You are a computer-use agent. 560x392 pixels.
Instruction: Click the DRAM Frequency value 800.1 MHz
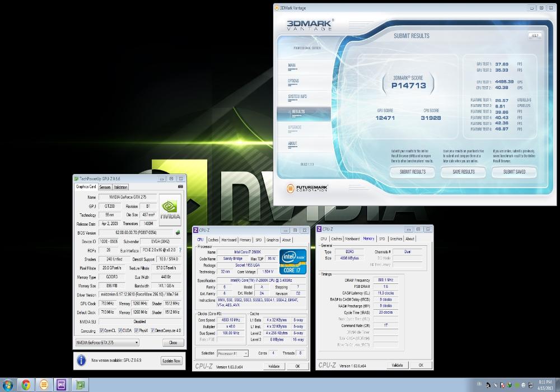[x=386, y=280]
